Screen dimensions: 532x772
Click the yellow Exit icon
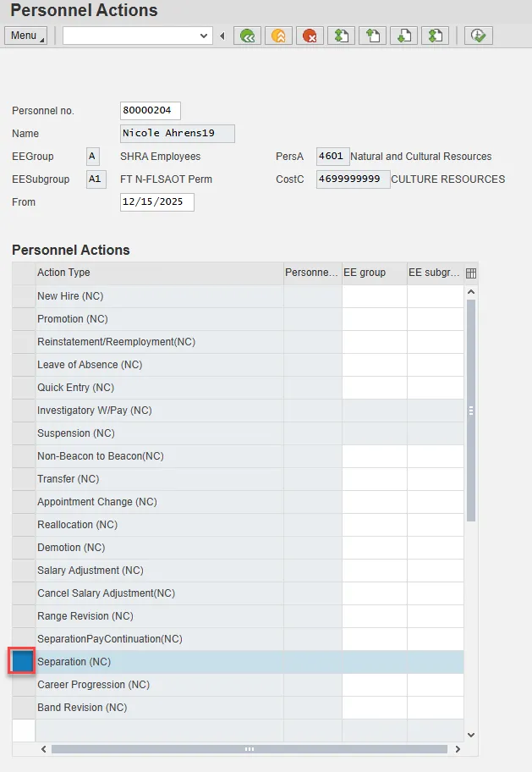[x=278, y=36]
